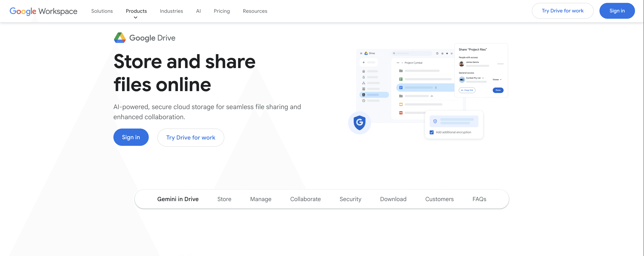Switch to the Security tab

[350, 199]
